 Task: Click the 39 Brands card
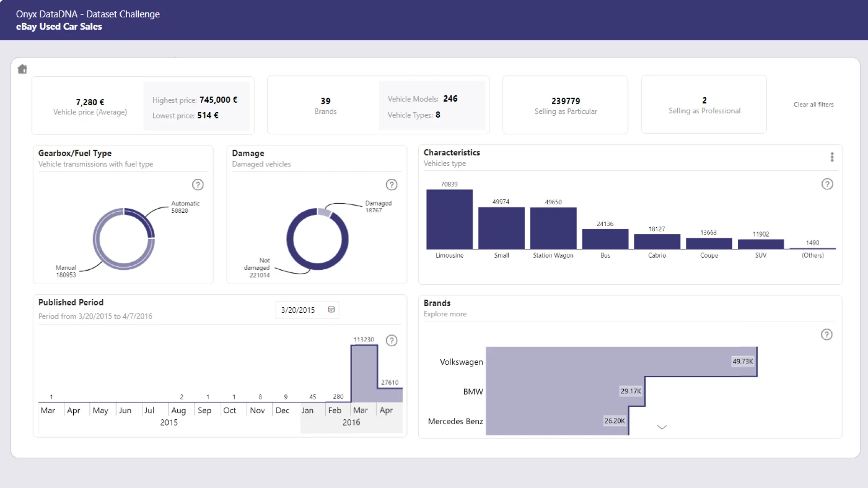(x=325, y=106)
